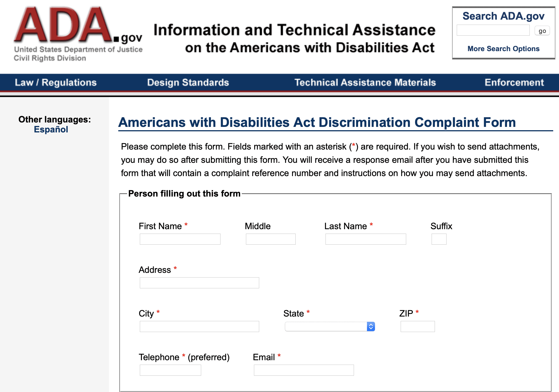Open Enforcement menu
This screenshot has width=559, height=392.
tap(514, 82)
